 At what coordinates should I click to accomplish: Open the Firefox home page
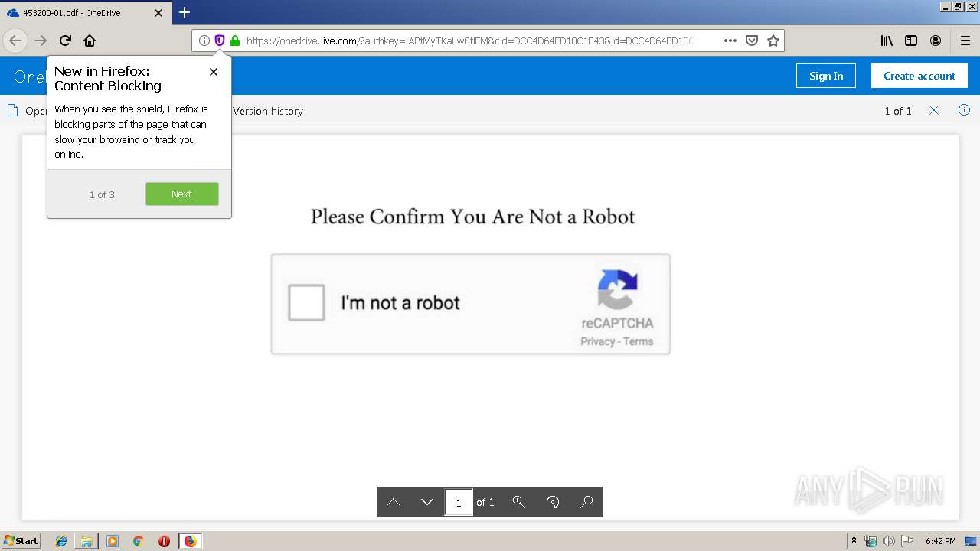(x=90, y=41)
